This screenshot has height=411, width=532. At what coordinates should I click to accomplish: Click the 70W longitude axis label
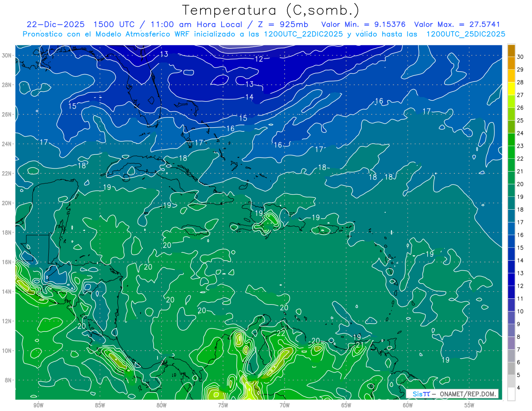pos(285,405)
